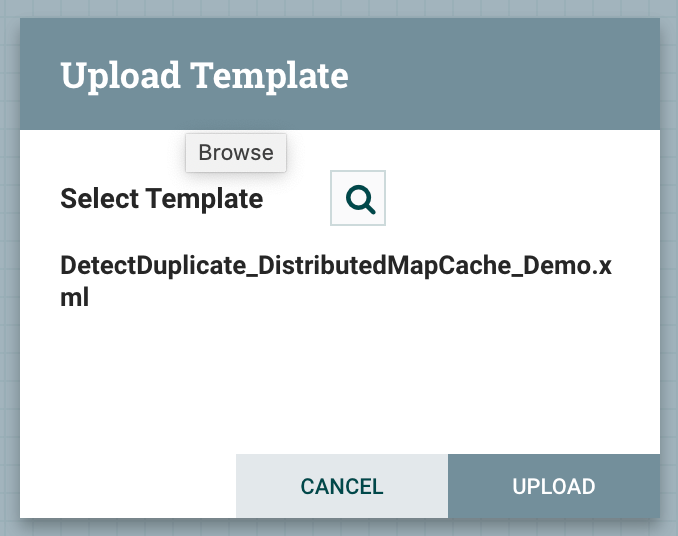
Task: Click the "ml" wrapped line of filename
Action: click(75, 297)
